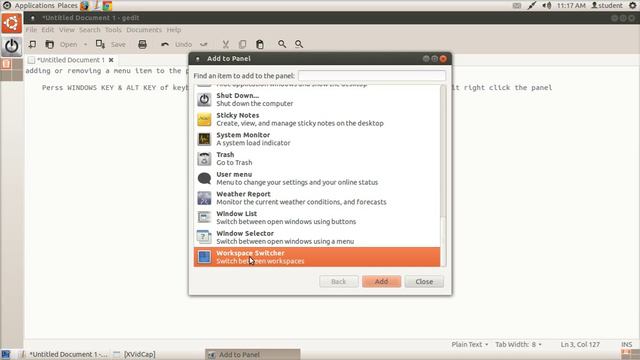The width and height of the screenshot is (640, 360).
Task: Click the Find magnifier icon in gedit
Action: coord(282,44)
